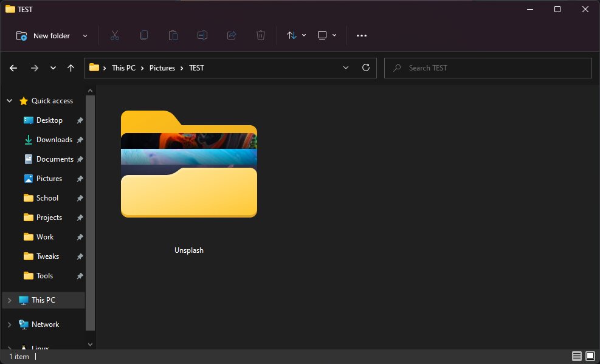Screen dimensions: 600x364
Task: Open the Work folder in sidebar
Action: [45, 237]
